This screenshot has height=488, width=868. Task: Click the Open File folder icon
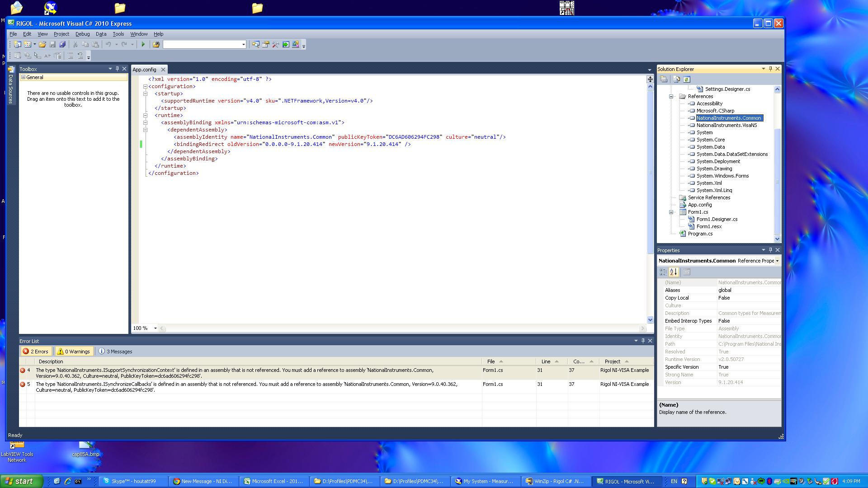coord(42,44)
